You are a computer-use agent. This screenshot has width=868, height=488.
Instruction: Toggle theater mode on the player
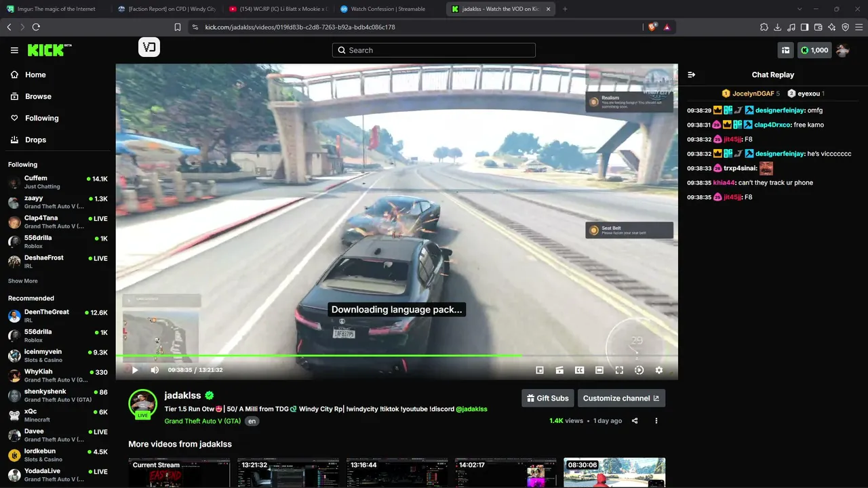(599, 370)
